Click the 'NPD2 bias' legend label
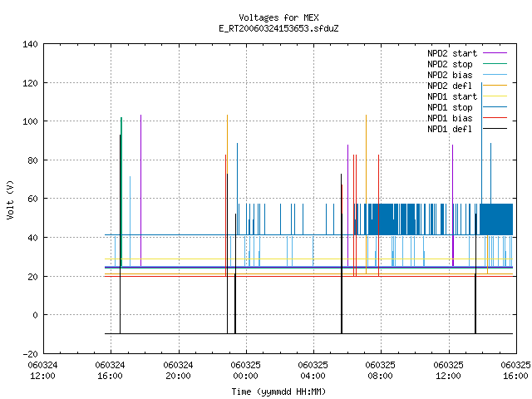Viewport: 532px width, 399px height. pos(450,75)
